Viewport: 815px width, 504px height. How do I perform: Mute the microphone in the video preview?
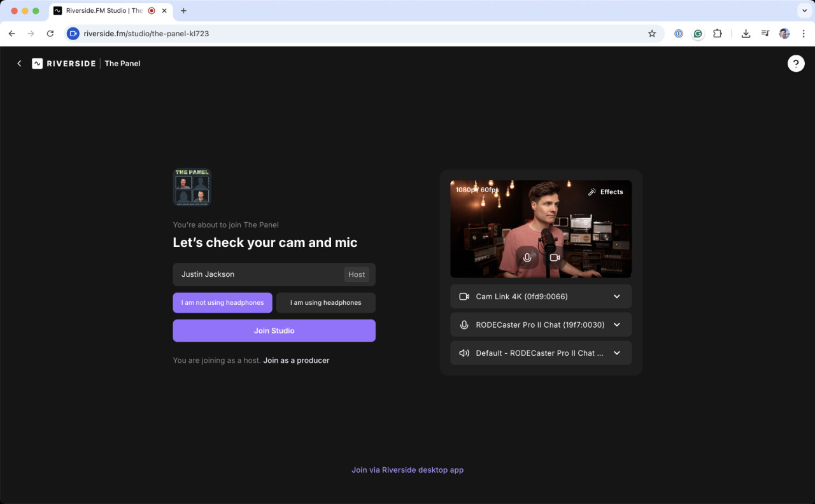527,258
